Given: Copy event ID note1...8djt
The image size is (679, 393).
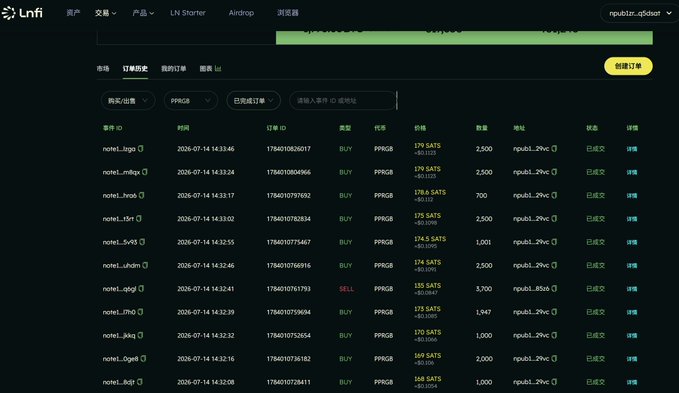Looking at the screenshot, I should pyautogui.click(x=140, y=382).
